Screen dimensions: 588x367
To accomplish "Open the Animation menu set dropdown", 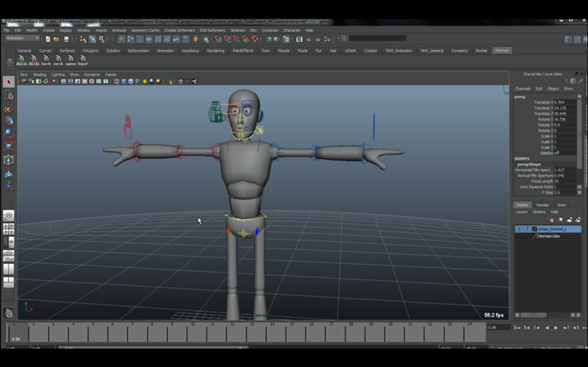I will (23, 38).
